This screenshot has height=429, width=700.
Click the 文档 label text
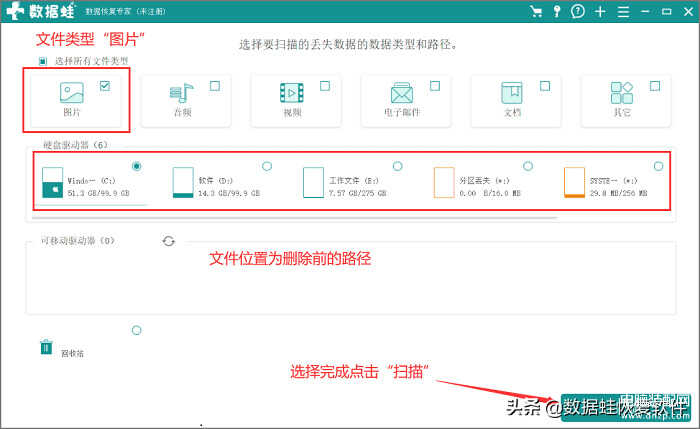point(512,112)
